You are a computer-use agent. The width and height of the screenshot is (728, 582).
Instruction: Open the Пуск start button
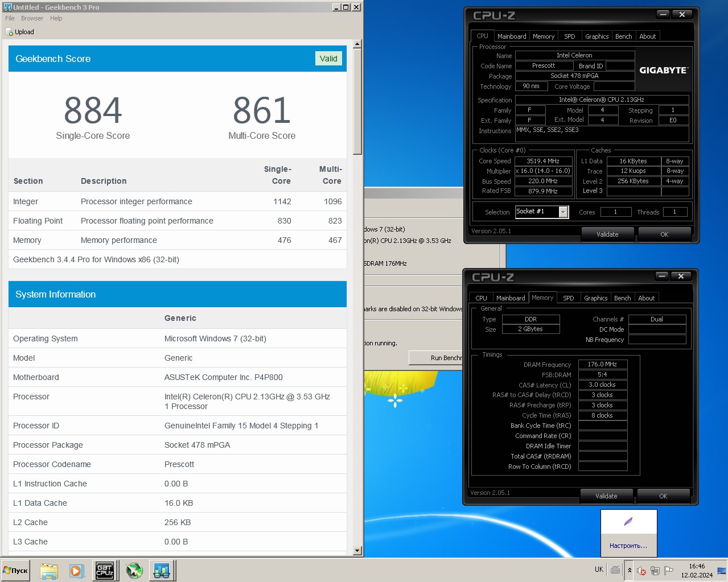pos(15,570)
